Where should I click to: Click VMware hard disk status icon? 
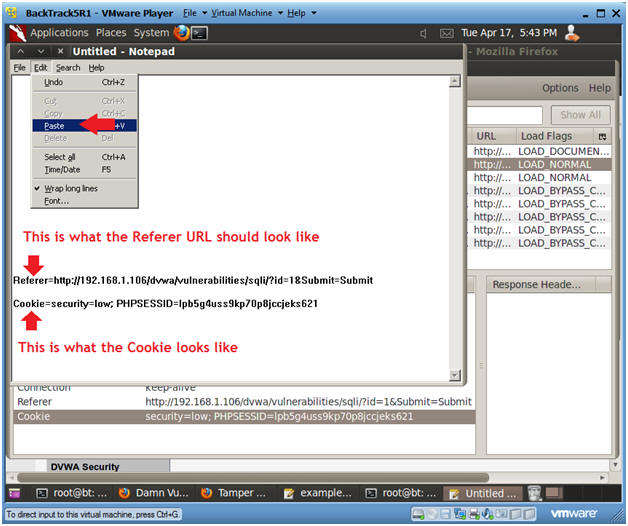(x=418, y=514)
